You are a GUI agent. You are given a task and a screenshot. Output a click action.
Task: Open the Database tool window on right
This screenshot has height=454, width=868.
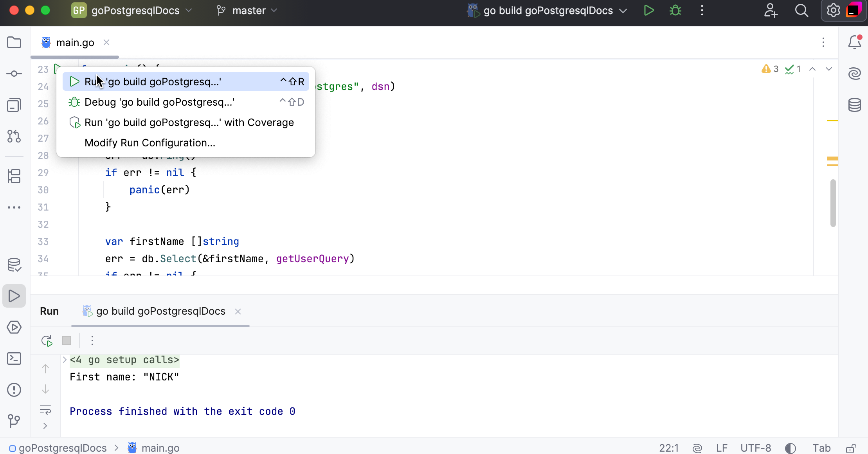(x=854, y=105)
